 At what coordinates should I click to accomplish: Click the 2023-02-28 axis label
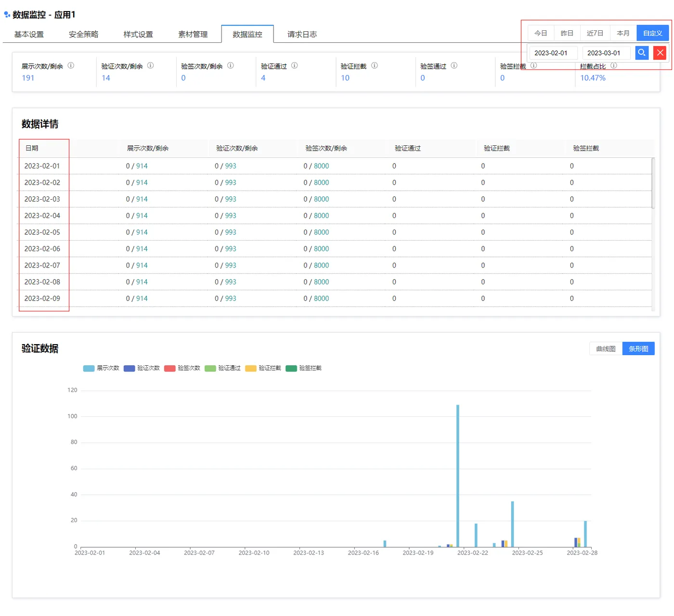point(582,553)
